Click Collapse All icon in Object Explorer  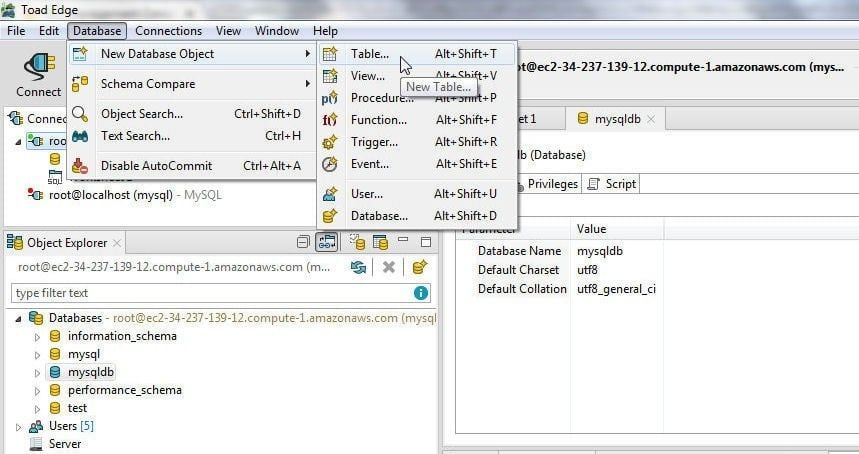coord(302,242)
